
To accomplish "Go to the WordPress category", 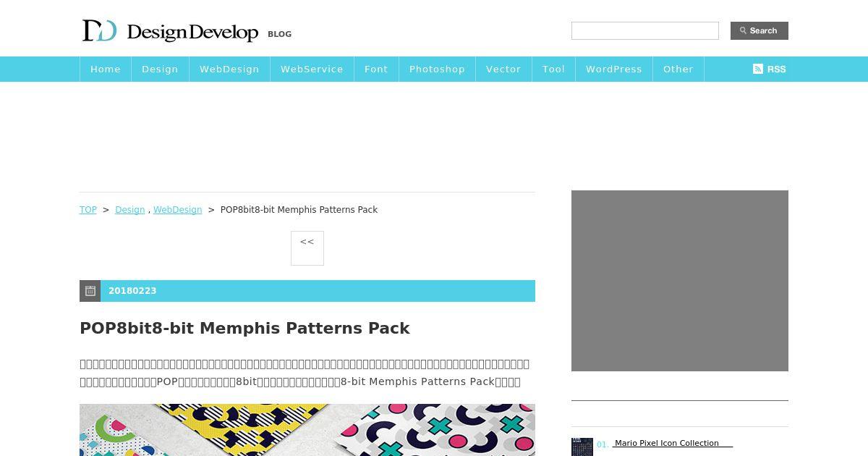I will click(x=614, y=69).
